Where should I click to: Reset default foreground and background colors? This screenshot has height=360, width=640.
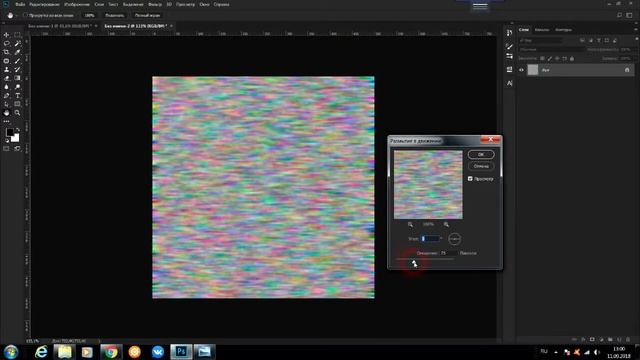7,141
